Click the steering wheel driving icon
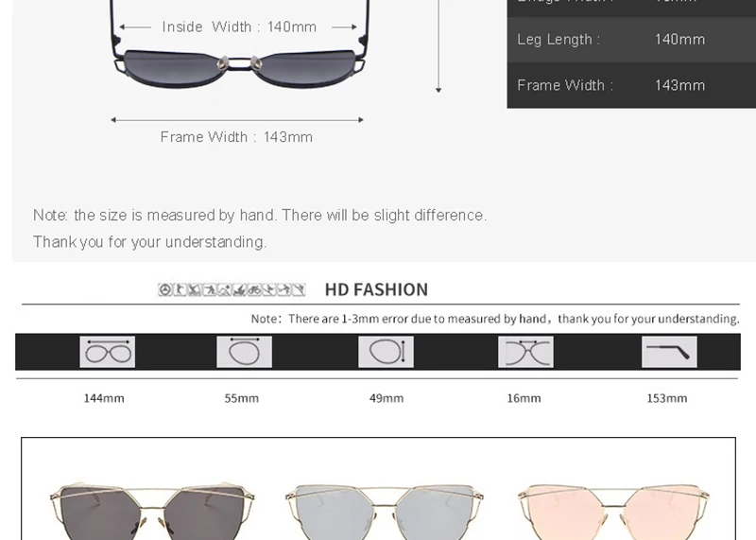The height and width of the screenshot is (540, 756). point(164,289)
